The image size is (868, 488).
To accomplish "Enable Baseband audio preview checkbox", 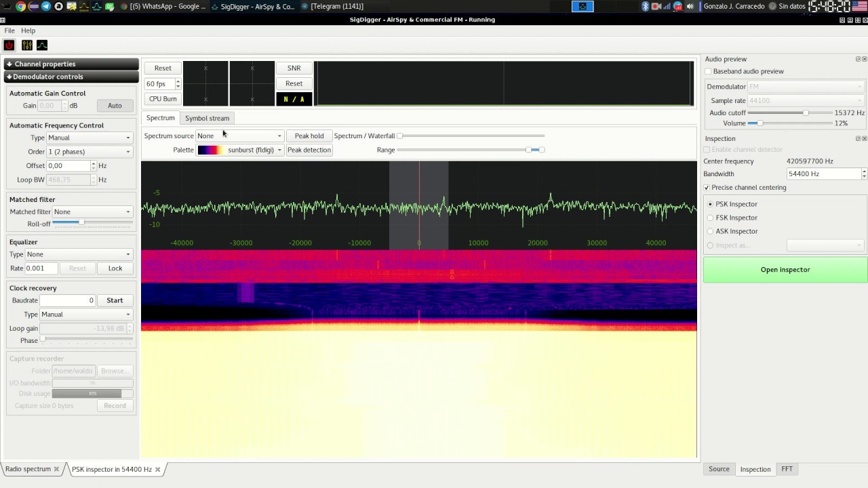I will tap(708, 71).
